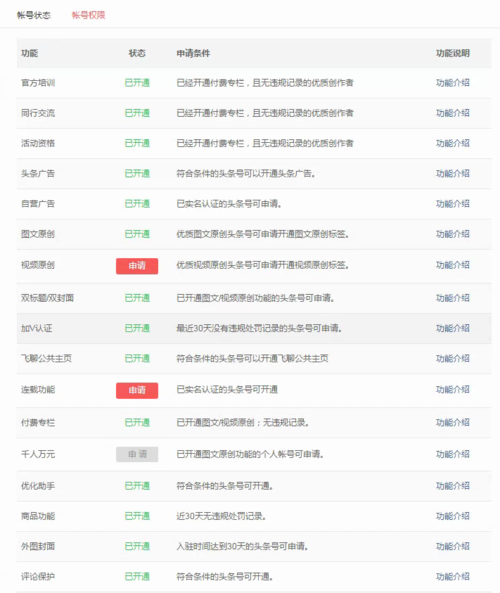The width and height of the screenshot is (500, 593).
Task: Click condition text 最近30天没有违规处罚记录的头条号可申请
Action: click(259, 328)
